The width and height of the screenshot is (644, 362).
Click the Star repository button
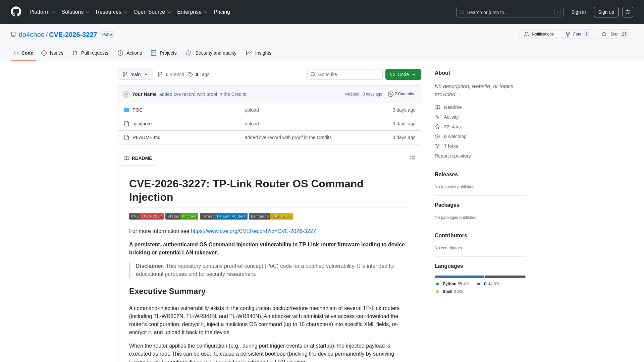pos(615,34)
